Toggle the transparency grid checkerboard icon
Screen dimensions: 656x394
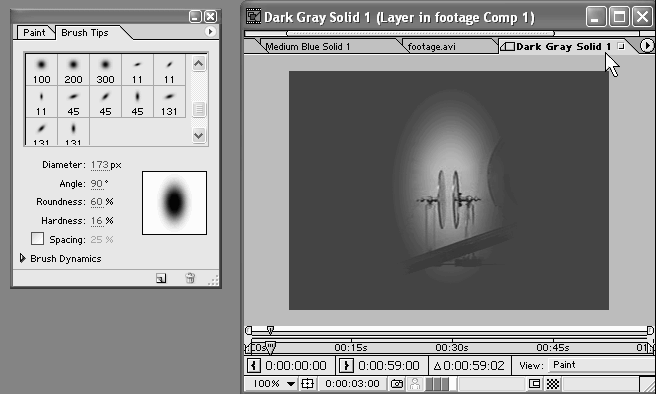click(x=553, y=384)
